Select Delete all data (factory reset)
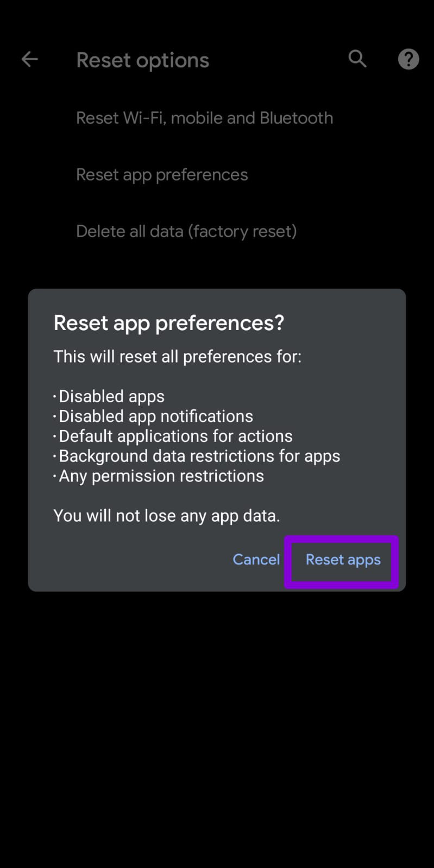Viewport: 434px width, 868px height. tap(186, 231)
